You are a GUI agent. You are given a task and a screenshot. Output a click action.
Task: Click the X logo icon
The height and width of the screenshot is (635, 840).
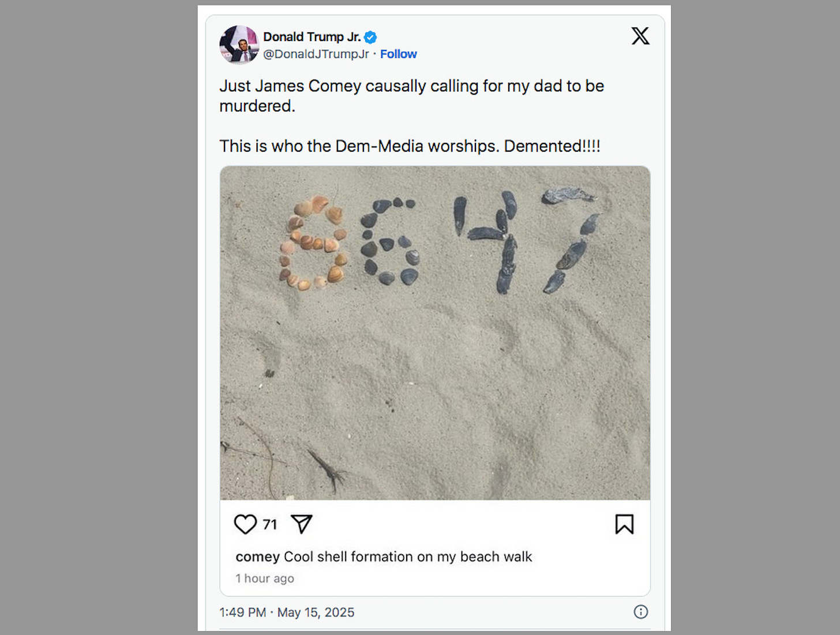[x=640, y=36]
